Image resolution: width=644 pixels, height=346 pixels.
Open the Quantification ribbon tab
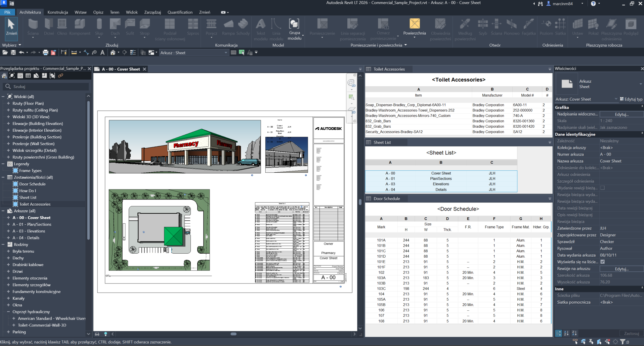pos(180,12)
